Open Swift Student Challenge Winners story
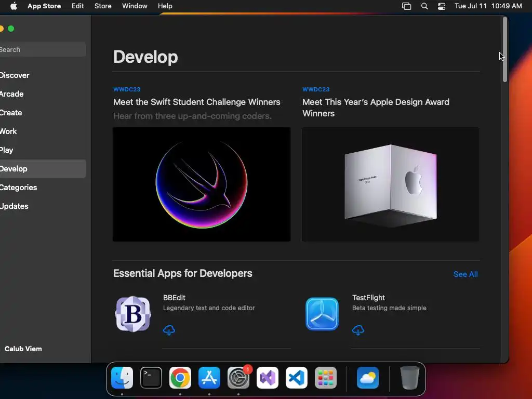Screen dimensions: 532x399 tap(197, 102)
